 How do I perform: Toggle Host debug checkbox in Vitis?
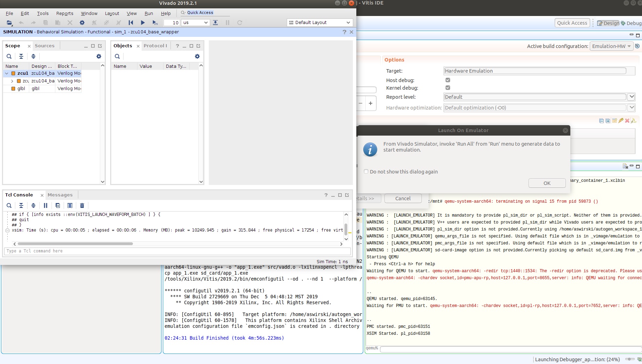point(448,80)
